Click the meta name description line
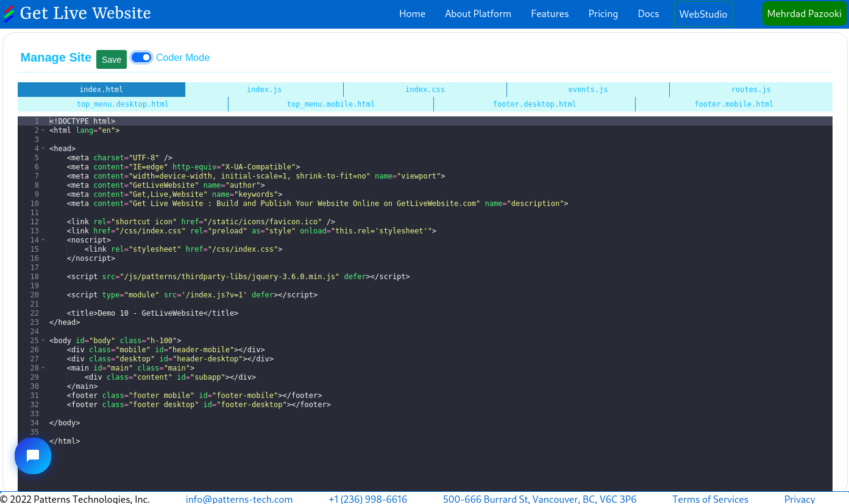Screen dimensions: 849x504 coord(318,204)
